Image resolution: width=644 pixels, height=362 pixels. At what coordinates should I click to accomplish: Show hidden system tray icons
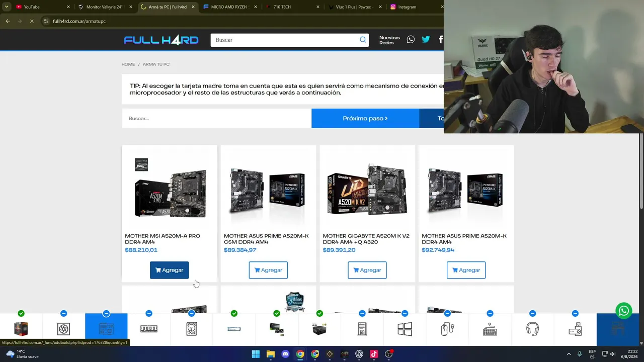tap(569, 354)
